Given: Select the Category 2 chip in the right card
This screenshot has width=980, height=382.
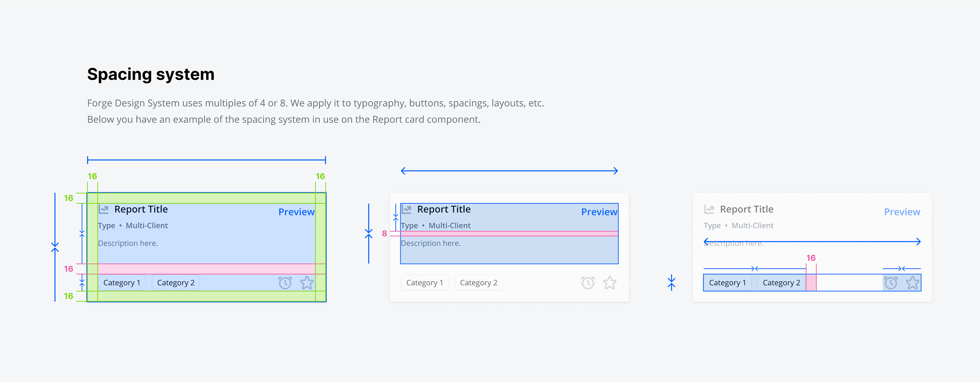Looking at the screenshot, I should coord(781,283).
